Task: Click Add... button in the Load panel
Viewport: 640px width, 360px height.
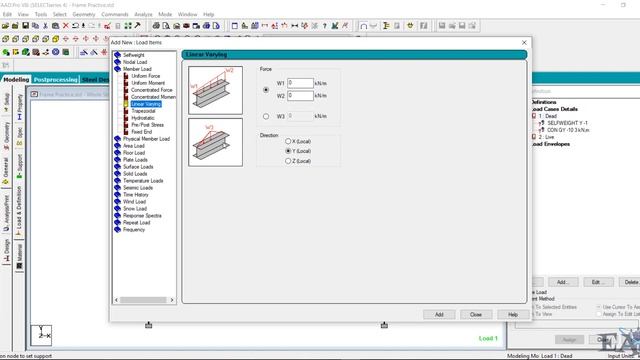Action: (562, 282)
